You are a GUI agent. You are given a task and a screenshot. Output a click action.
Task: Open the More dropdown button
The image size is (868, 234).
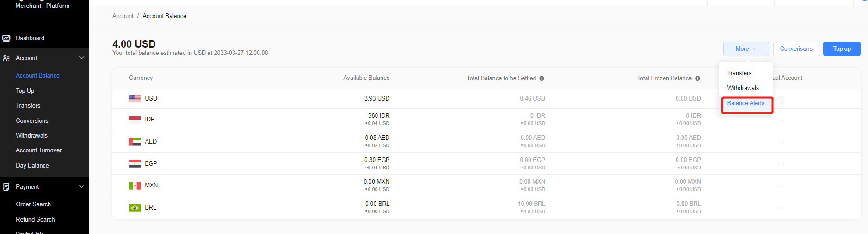(x=745, y=49)
